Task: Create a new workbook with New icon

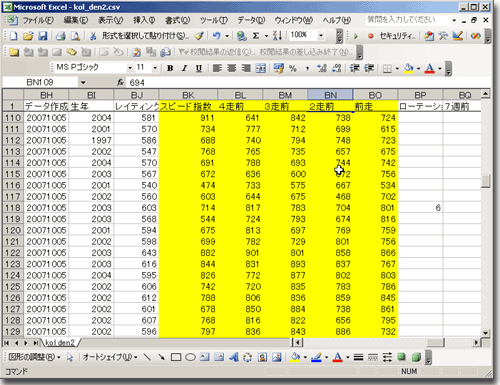Action: (14, 36)
